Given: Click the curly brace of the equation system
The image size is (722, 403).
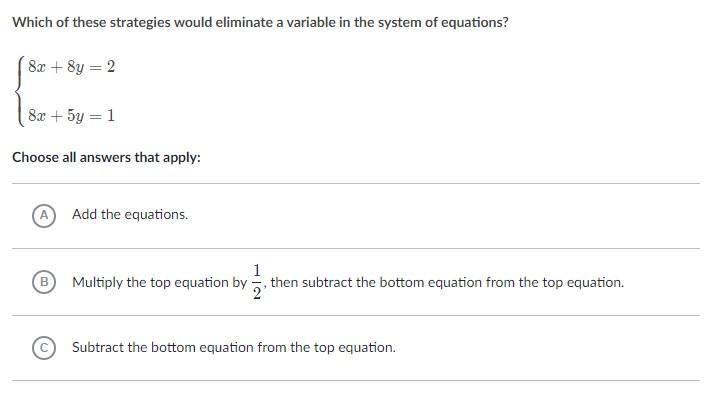Looking at the screenshot, I should click(20, 91).
